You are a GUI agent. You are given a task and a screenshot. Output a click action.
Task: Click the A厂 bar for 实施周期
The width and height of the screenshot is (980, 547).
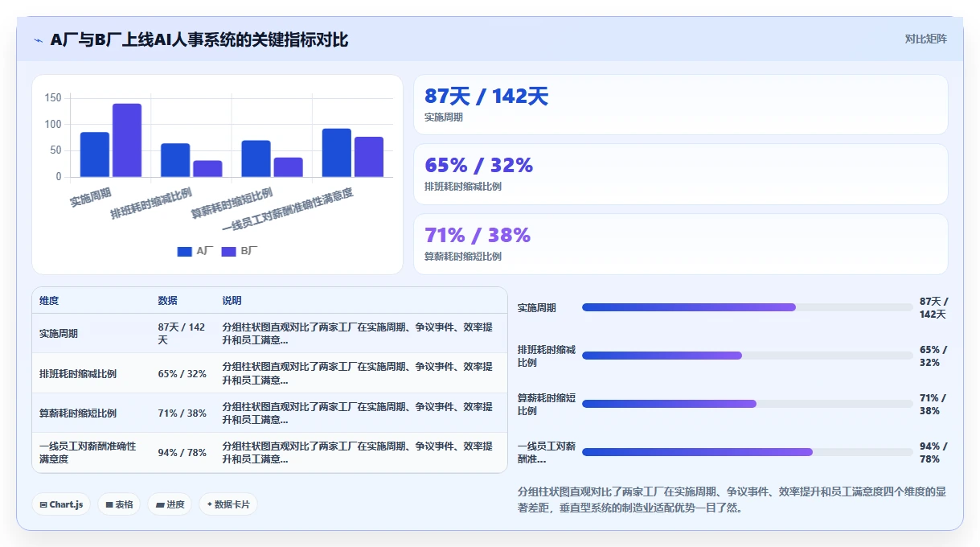95,154
